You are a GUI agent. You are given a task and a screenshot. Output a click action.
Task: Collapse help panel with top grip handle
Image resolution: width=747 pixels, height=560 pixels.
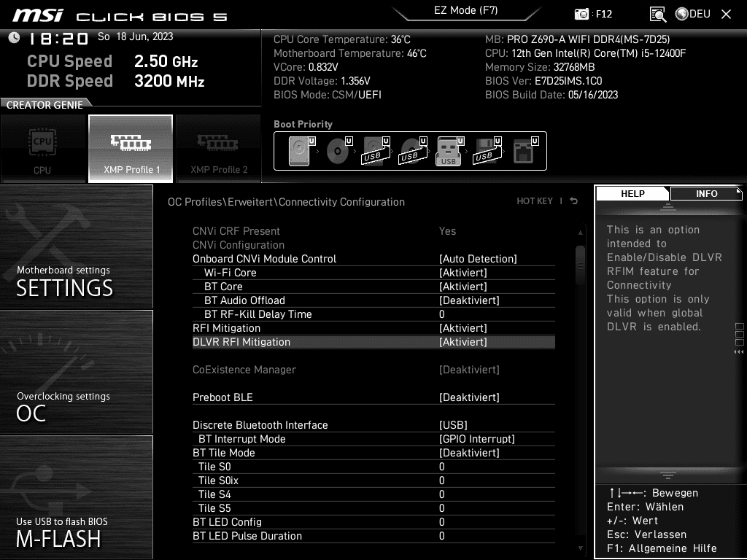(x=668, y=206)
